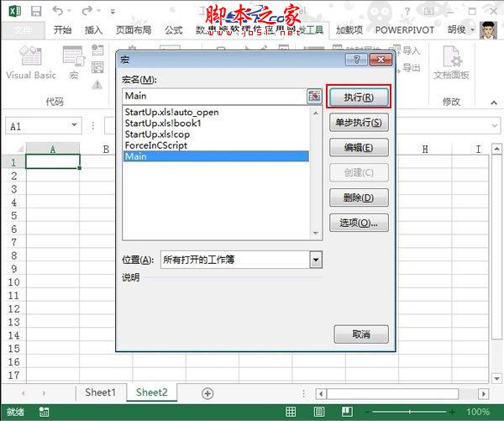The height and width of the screenshot is (421, 504).
Task: Click the collapse-dialog range icon
Action: coord(314,96)
